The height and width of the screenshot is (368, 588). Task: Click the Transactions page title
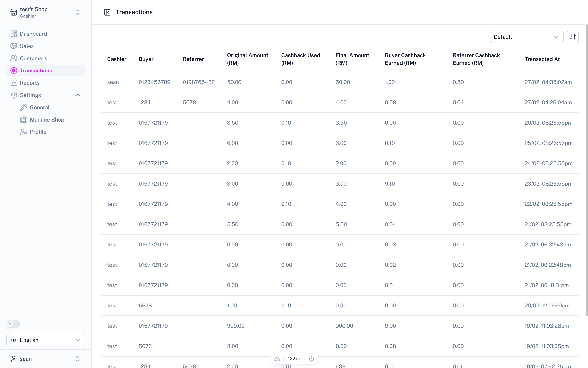pos(134,12)
